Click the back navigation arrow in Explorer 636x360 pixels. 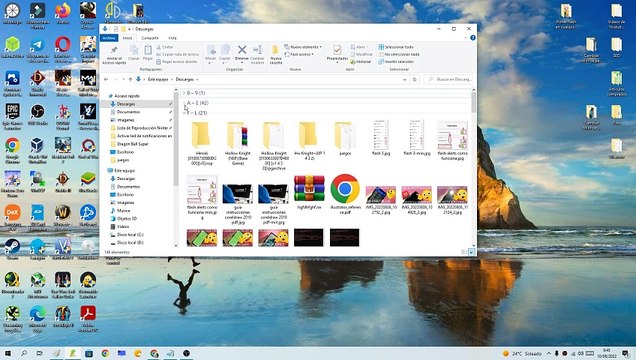(106, 79)
